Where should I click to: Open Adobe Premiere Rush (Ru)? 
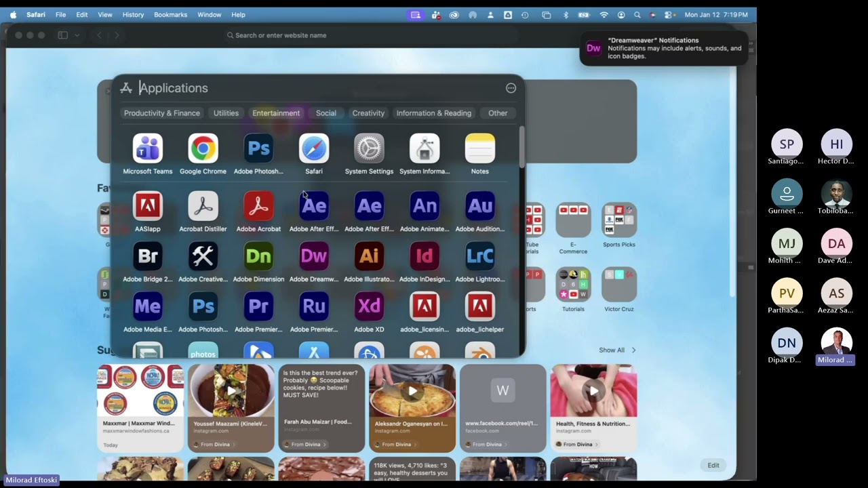pos(314,306)
